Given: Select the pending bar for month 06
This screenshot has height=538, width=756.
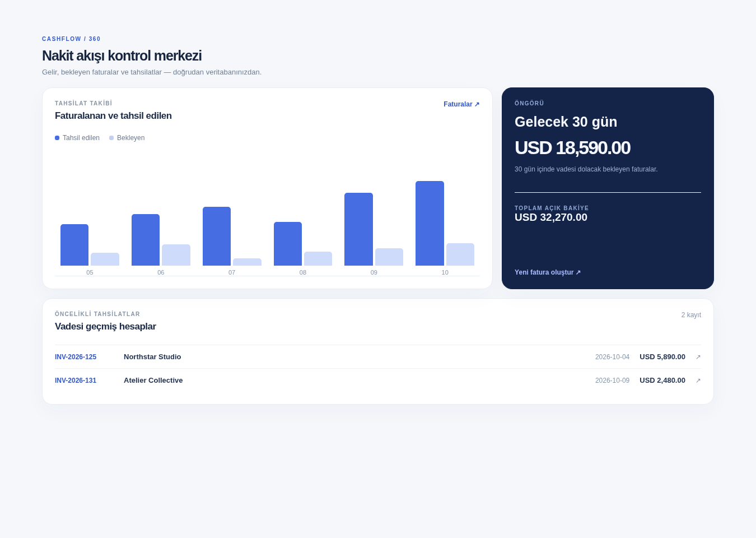Looking at the screenshot, I should tap(176, 255).
